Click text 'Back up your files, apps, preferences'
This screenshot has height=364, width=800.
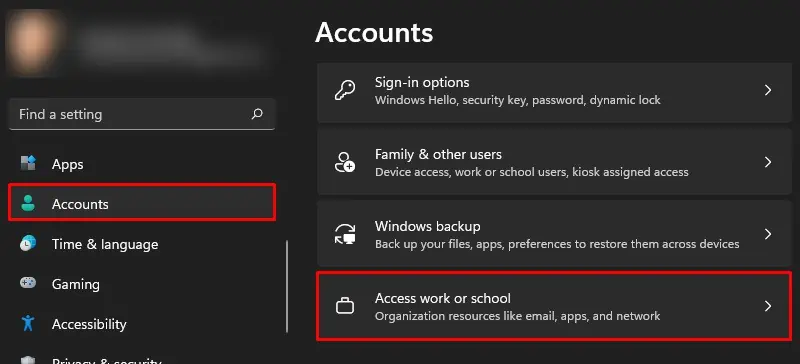pyautogui.click(x=474, y=244)
